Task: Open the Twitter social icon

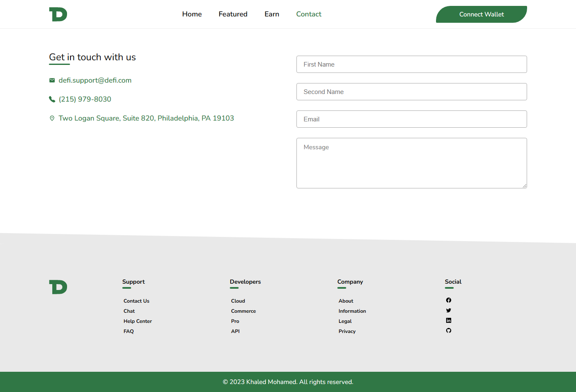Action: [449, 310]
